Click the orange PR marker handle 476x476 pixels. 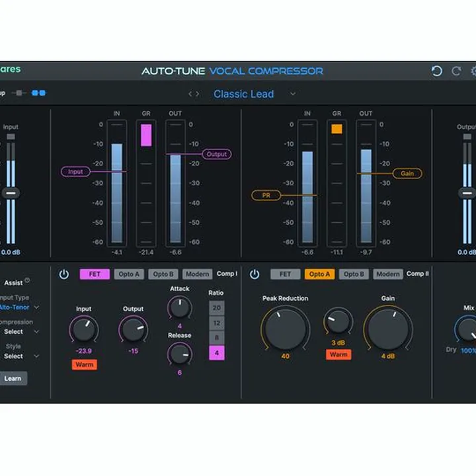266,196
